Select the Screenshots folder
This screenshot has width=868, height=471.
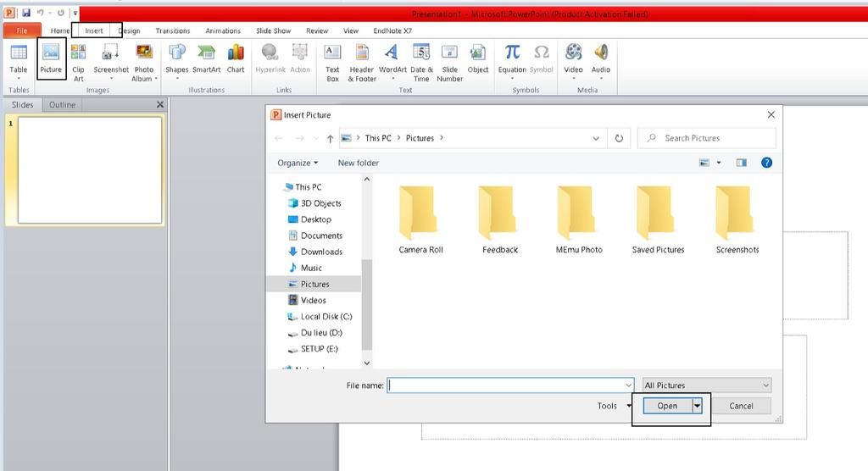(x=737, y=219)
